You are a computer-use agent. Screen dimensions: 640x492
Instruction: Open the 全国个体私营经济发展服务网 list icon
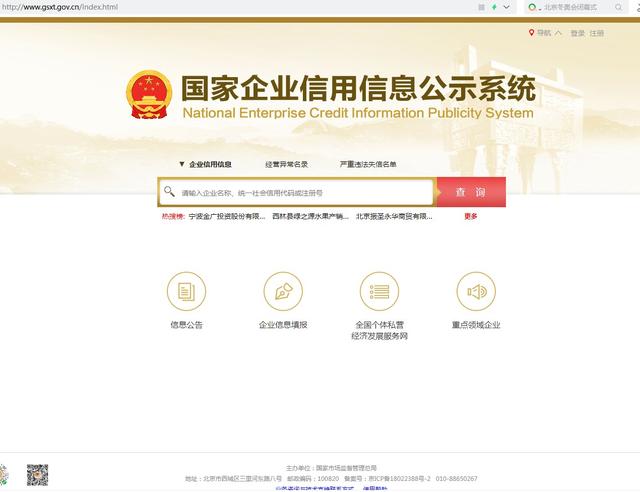pos(380,292)
